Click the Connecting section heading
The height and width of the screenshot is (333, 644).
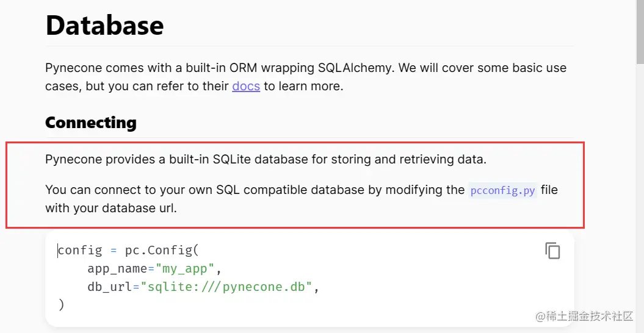[91, 123]
